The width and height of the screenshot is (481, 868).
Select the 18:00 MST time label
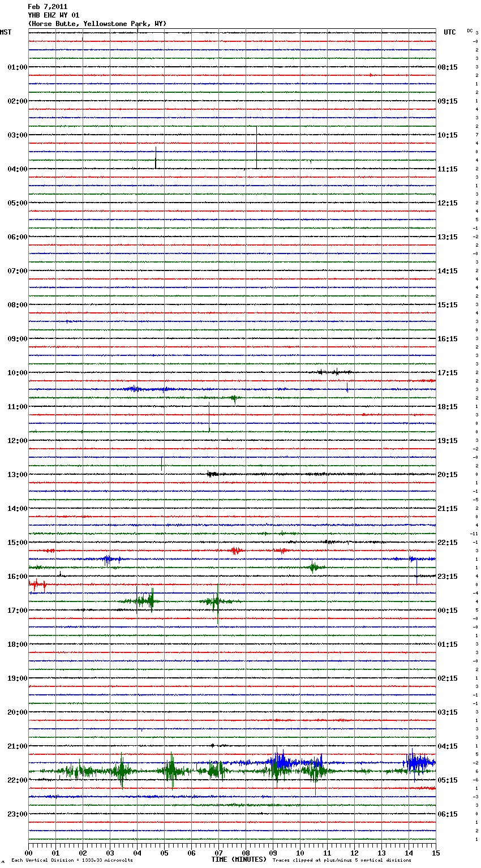coord(18,644)
